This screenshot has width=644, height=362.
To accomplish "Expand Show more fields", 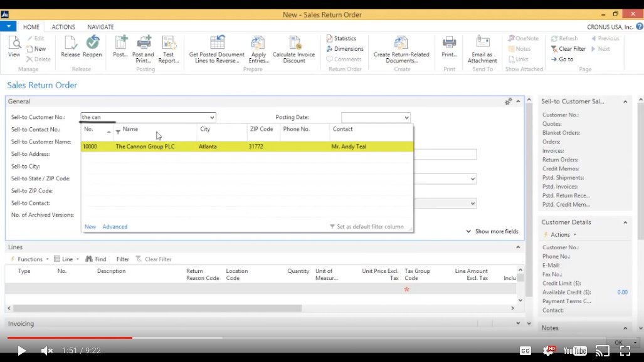I will 492,232.
